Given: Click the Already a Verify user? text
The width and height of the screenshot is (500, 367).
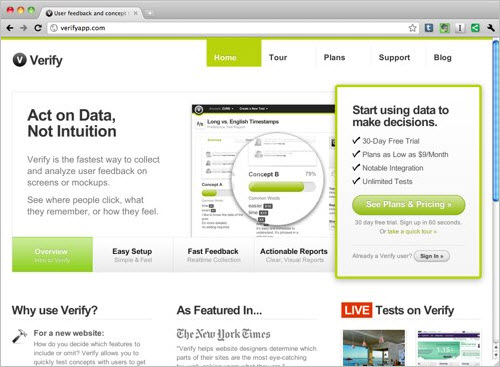Looking at the screenshot, I should click(x=382, y=256).
